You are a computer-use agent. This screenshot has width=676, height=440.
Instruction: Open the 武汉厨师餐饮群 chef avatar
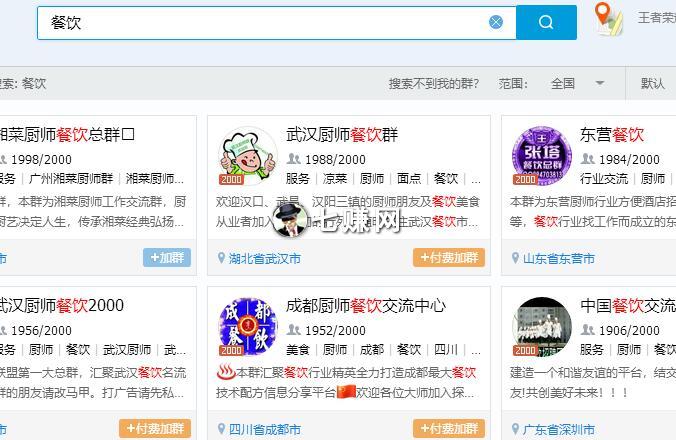click(x=248, y=156)
